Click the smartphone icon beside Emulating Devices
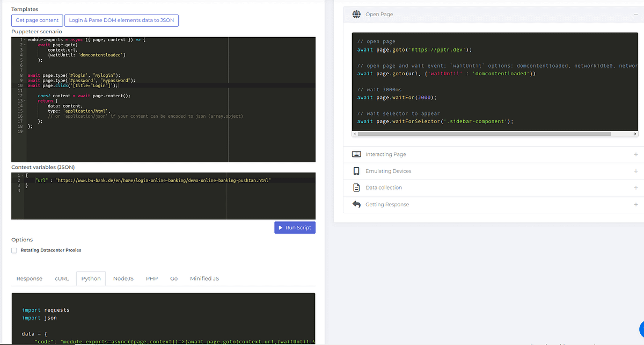644x345 pixels. click(356, 170)
